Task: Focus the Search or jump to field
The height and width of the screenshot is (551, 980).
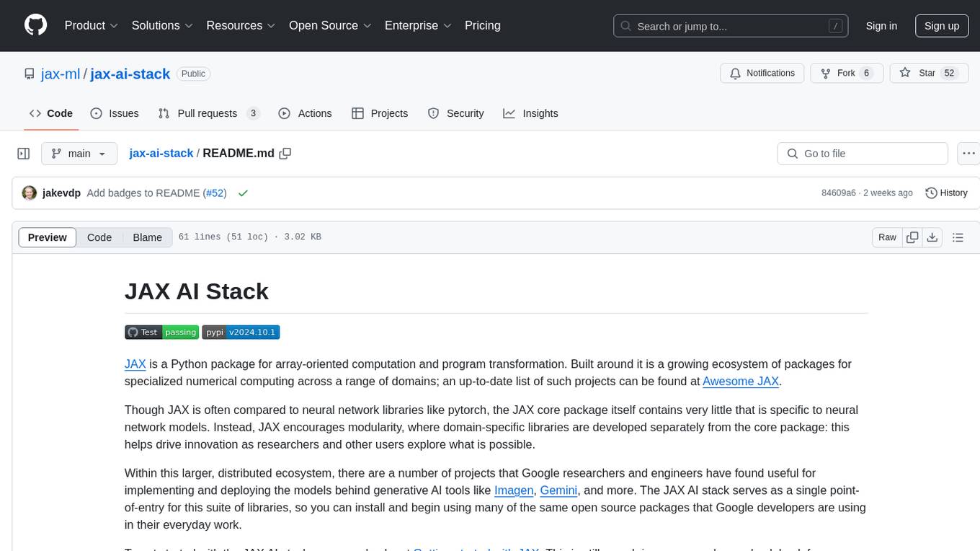Action: point(731,26)
